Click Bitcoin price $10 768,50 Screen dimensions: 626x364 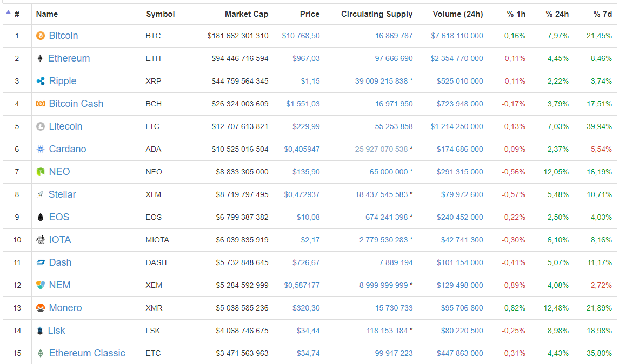click(x=301, y=36)
